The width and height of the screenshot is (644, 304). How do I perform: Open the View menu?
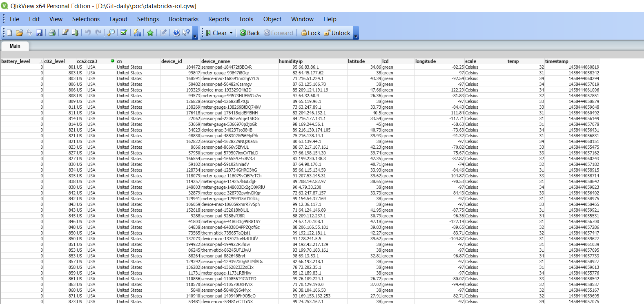(56, 19)
